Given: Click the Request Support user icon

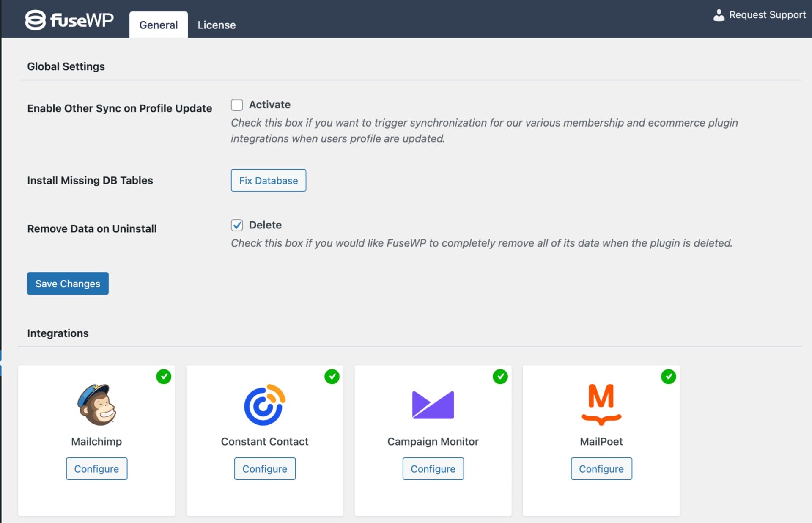Looking at the screenshot, I should (719, 15).
